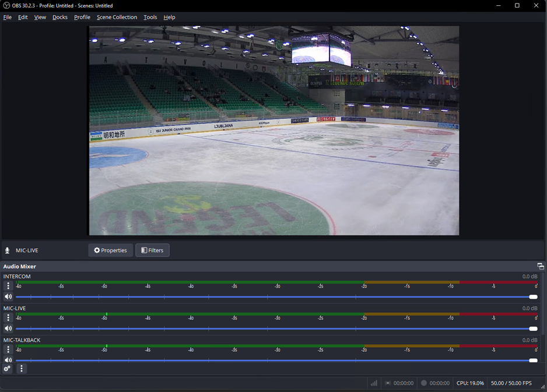Click the microphone icon beside MIC-LIVE
547x392 pixels.
click(8, 250)
